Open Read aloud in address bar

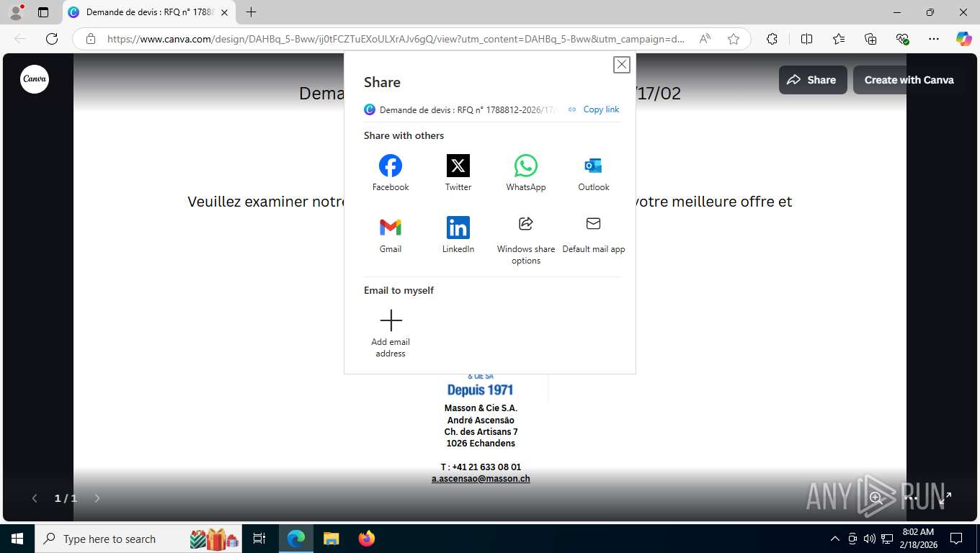point(705,39)
